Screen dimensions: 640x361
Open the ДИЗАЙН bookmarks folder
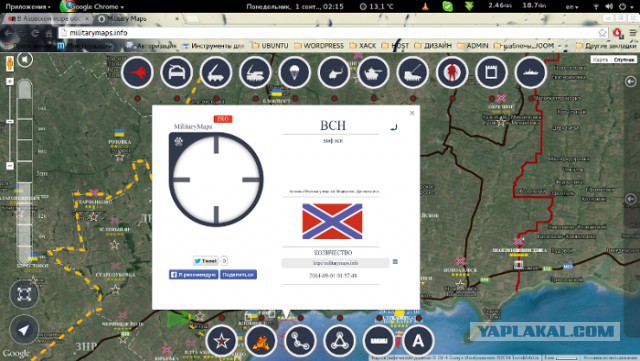pos(433,46)
